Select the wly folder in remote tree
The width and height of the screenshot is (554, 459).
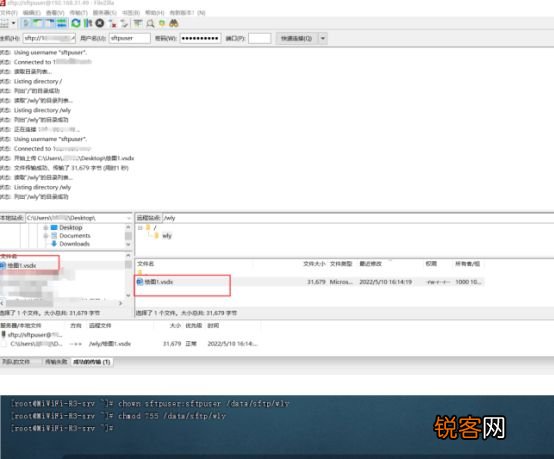tap(166, 236)
